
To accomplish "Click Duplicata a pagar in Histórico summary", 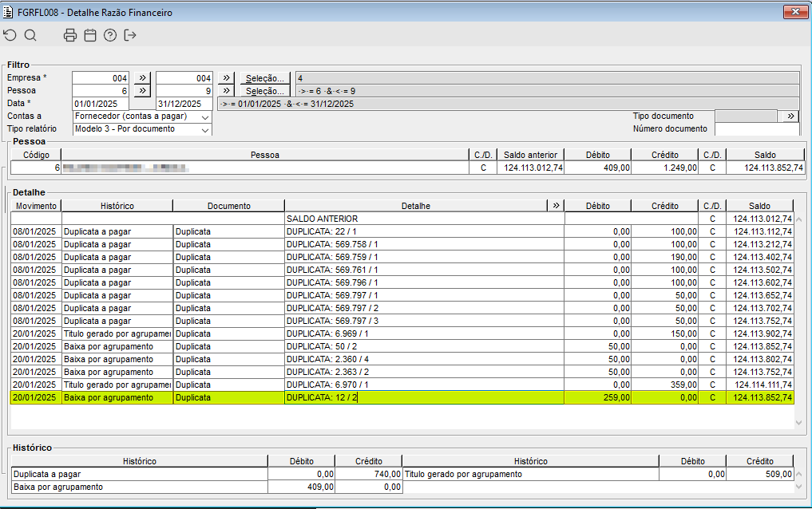I will [x=139, y=474].
